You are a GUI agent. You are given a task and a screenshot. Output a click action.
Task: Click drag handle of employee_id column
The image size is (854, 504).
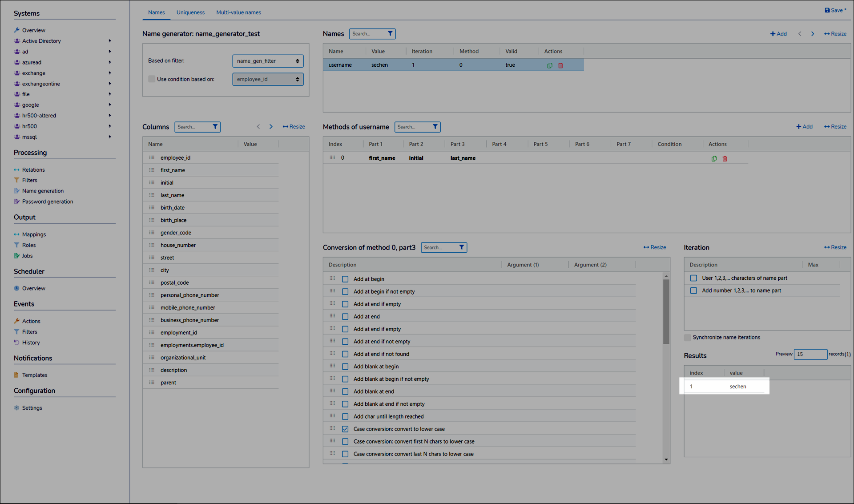tap(152, 157)
